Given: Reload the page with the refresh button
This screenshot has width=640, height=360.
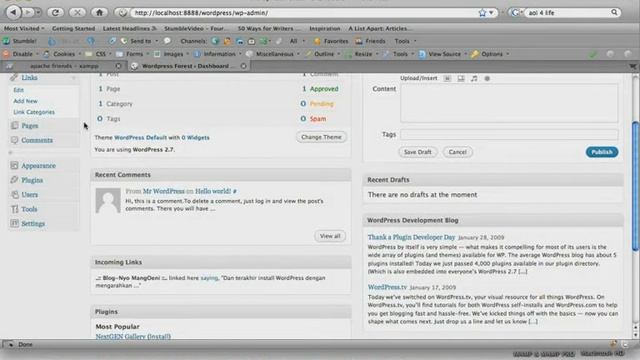Looking at the screenshot, I should (55, 13).
